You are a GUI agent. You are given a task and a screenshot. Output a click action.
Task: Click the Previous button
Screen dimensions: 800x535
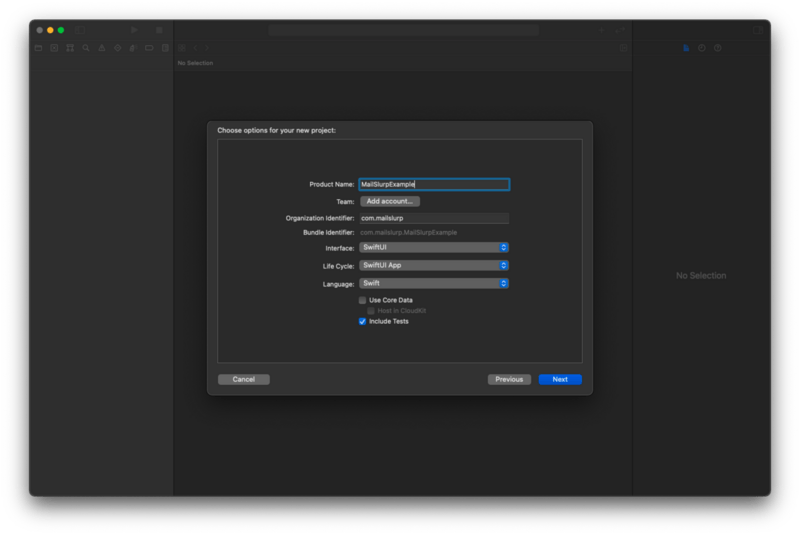pos(509,379)
